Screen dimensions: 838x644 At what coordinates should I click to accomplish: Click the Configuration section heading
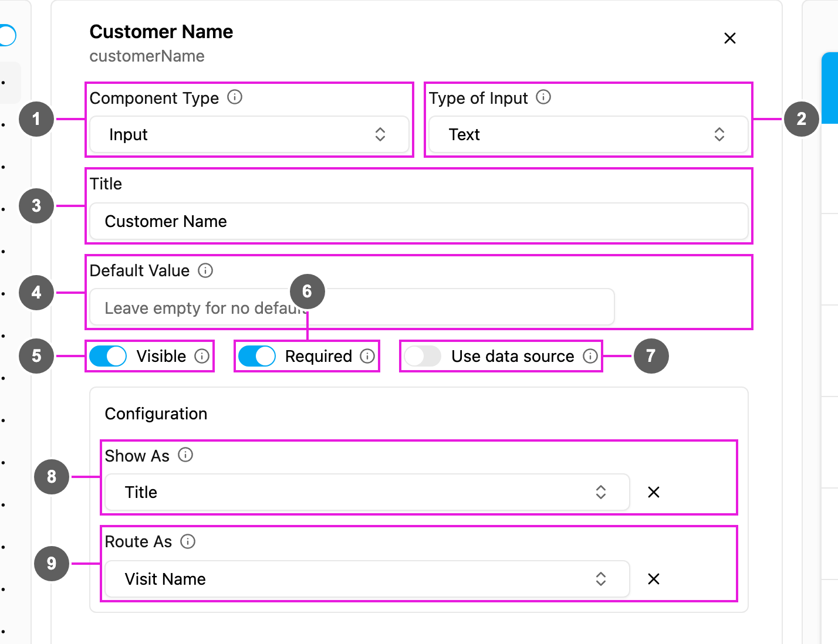(156, 413)
